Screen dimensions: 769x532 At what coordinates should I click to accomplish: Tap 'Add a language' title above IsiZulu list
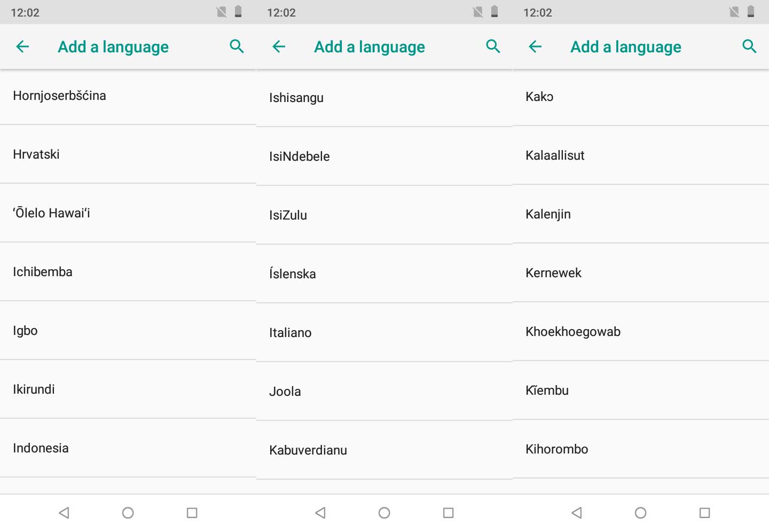click(370, 47)
